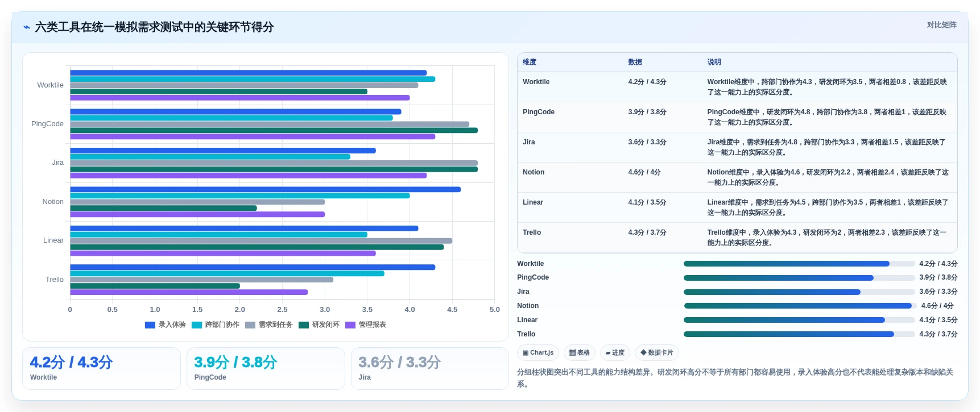
Task: Click the 数据卡片 tag
Action: click(x=657, y=353)
